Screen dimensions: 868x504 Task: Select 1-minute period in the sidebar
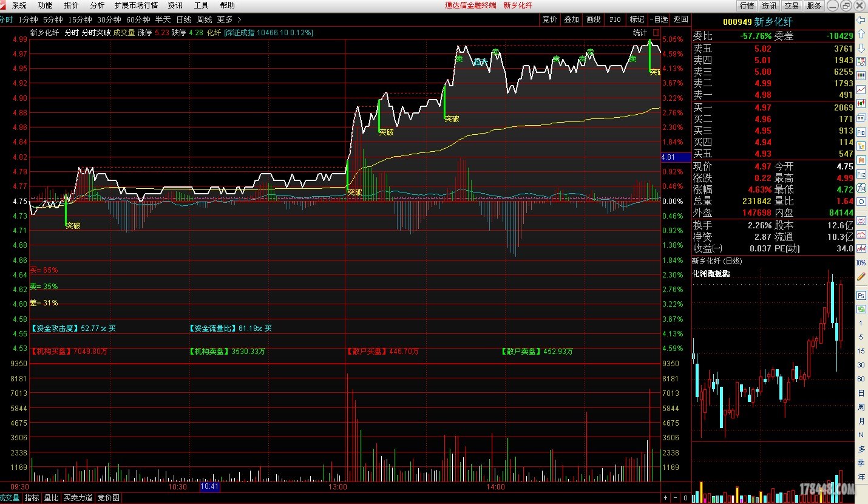point(861,323)
